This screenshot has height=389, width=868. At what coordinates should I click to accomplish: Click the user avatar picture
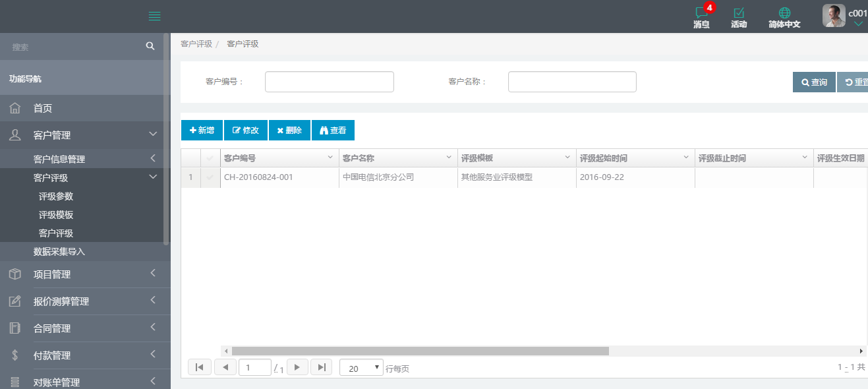834,16
